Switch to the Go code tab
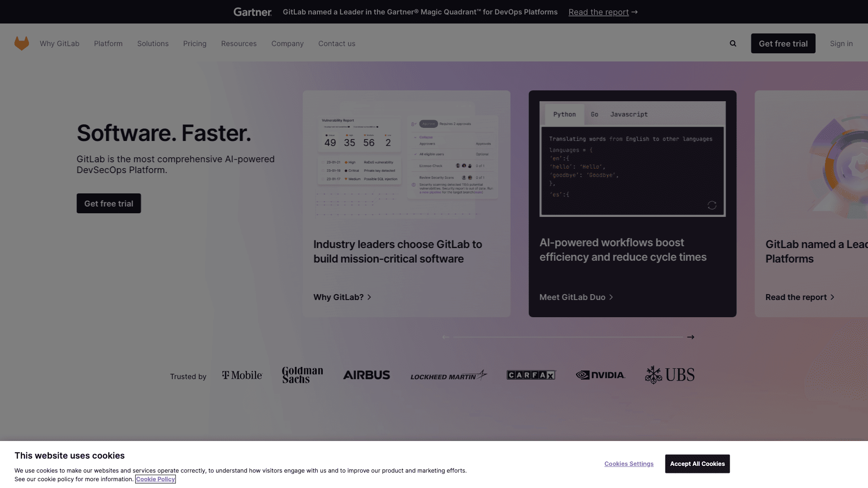The width and height of the screenshot is (868, 488). [594, 114]
